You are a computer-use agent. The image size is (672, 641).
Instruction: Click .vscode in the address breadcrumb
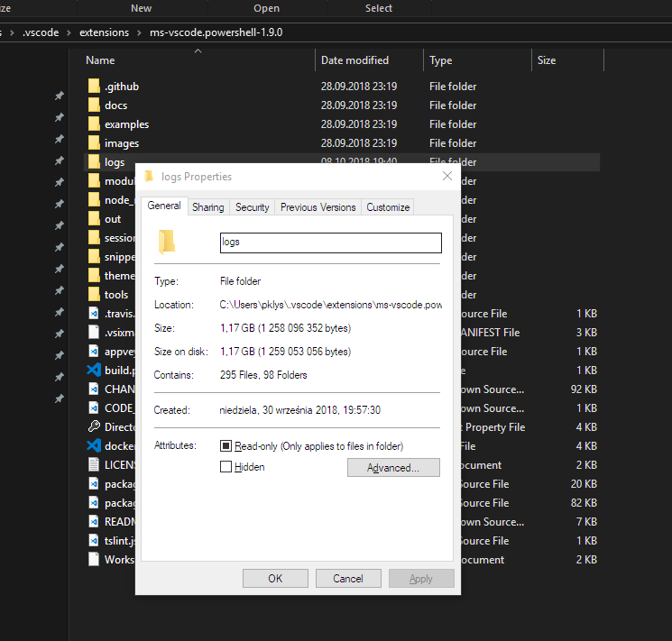point(41,32)
